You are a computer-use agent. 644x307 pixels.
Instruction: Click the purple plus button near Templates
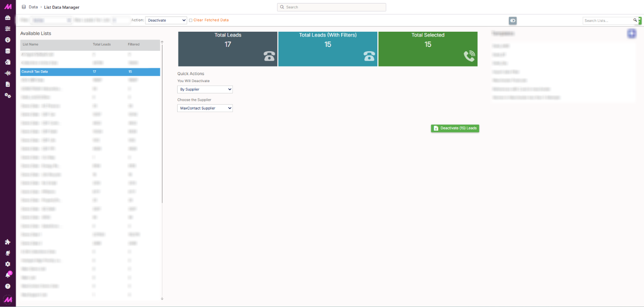tap(631, 33)
